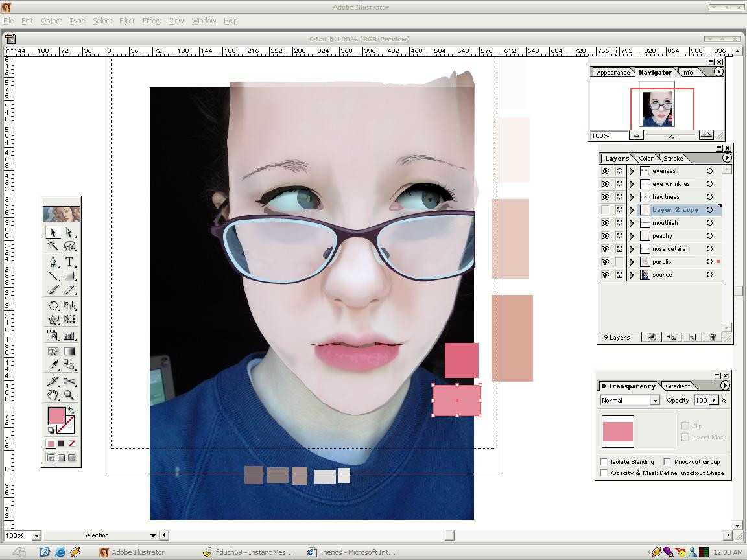The image size is (747, 560).
Task: Select the Rotate tool
Action: click(53, 305)
